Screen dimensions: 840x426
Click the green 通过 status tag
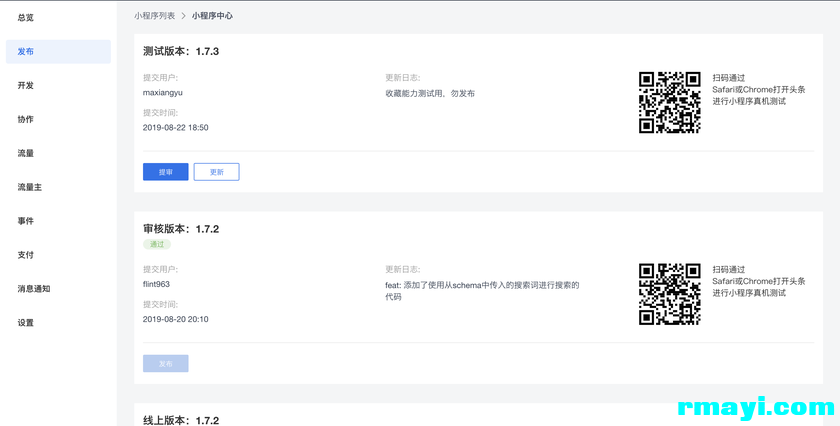pos(157,244)
